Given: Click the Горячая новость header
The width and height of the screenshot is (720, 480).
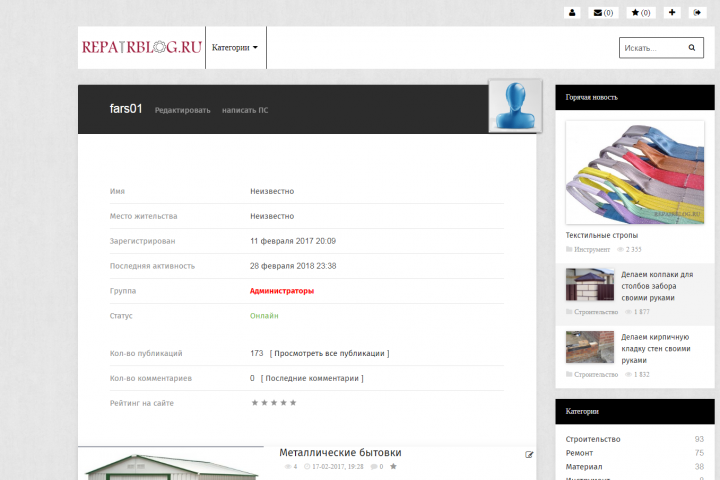Looking at the screenshot, I should pos(635,97).
